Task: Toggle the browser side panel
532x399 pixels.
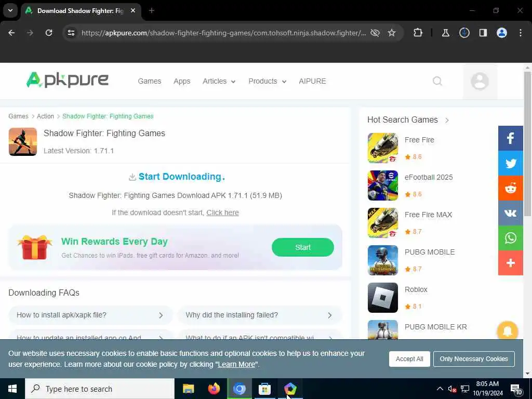Action: click(x=483, y=33)
